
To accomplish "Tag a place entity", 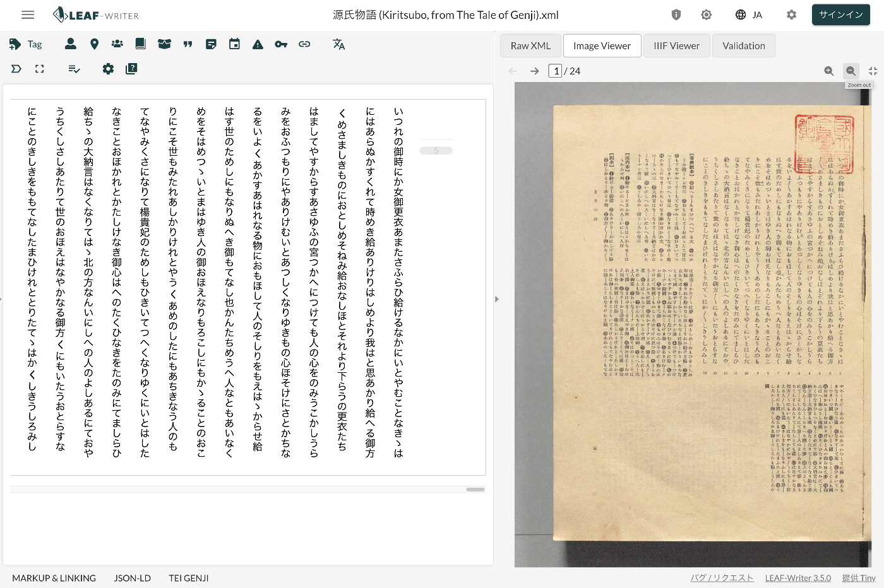I will tap(94, 44).
